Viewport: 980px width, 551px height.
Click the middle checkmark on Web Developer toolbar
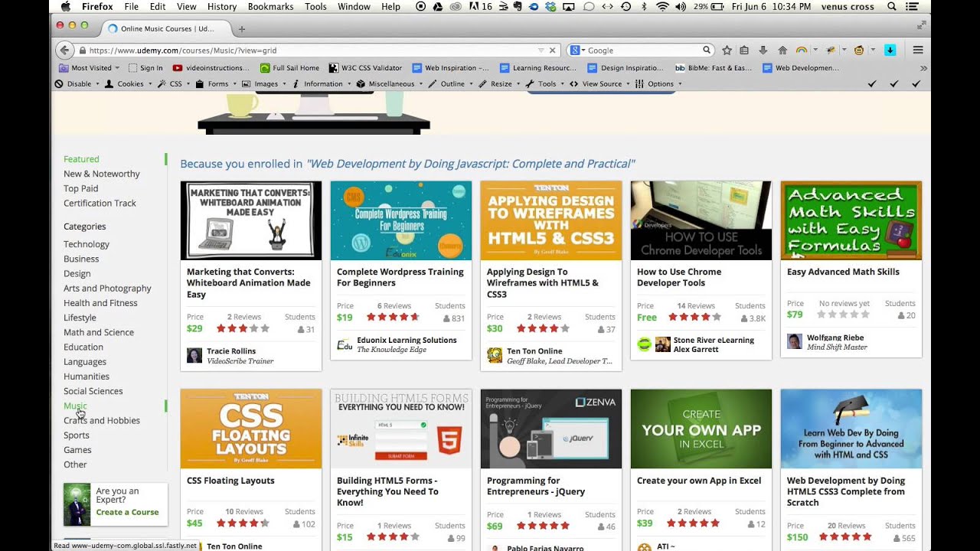tap(893, 83)
